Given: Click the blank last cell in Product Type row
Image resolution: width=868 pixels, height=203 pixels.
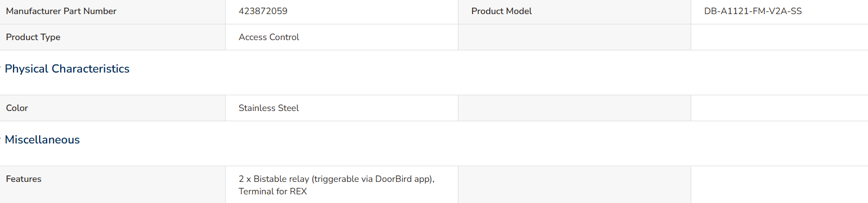Looking at the screenshot, I should [x=780, y=37].
